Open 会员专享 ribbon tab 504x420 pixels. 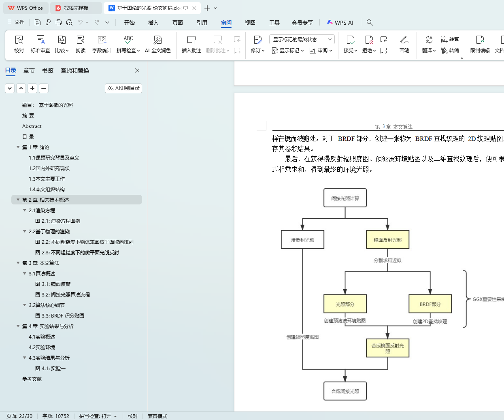click(x=302, y=23)
